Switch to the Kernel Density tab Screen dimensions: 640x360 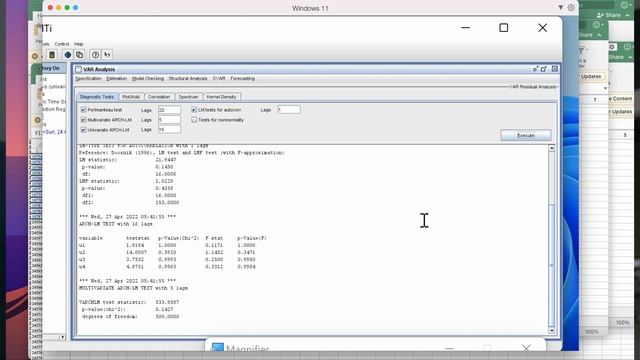[x=221, y=97]
